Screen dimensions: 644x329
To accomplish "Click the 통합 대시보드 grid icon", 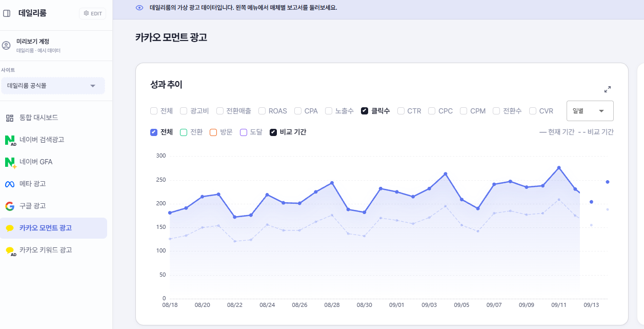I will pos(10,118).
